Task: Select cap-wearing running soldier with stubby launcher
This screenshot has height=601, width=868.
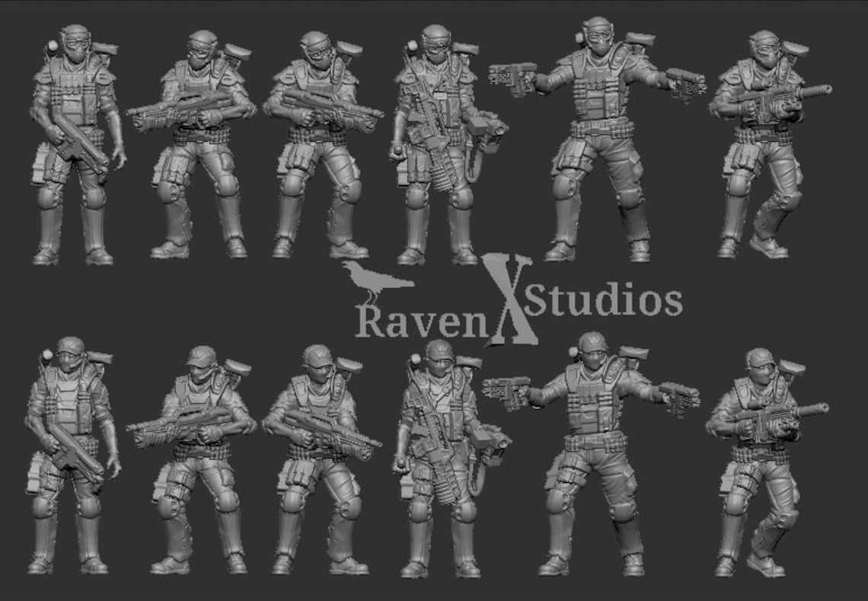Action: pyautogui.click(x=767, y=462)
